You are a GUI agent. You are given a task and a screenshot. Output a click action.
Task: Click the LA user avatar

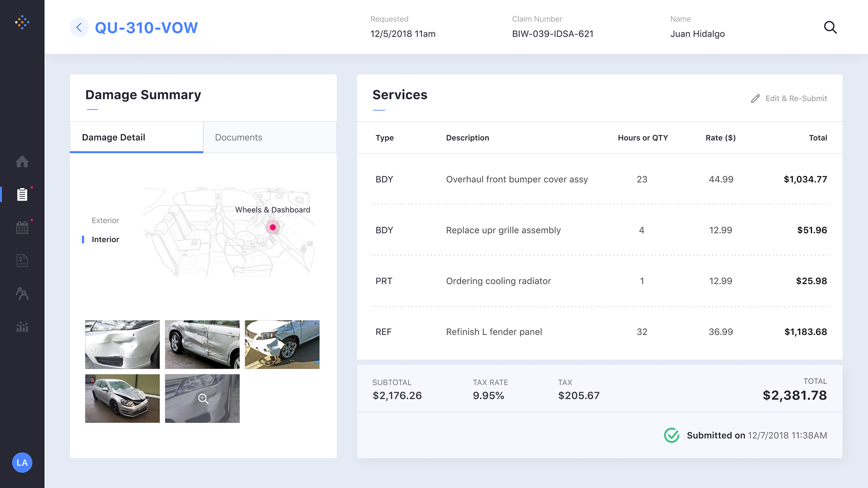click(22, 463)
